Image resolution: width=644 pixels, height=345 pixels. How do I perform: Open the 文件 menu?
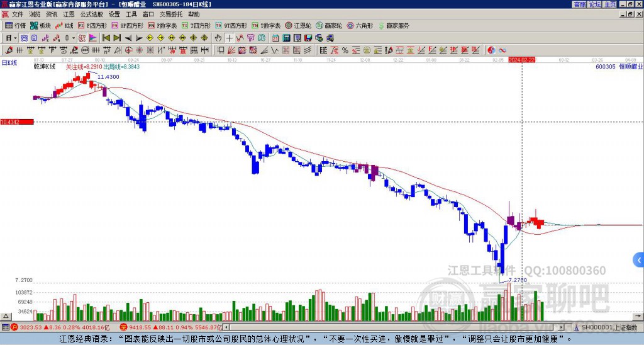18,14
